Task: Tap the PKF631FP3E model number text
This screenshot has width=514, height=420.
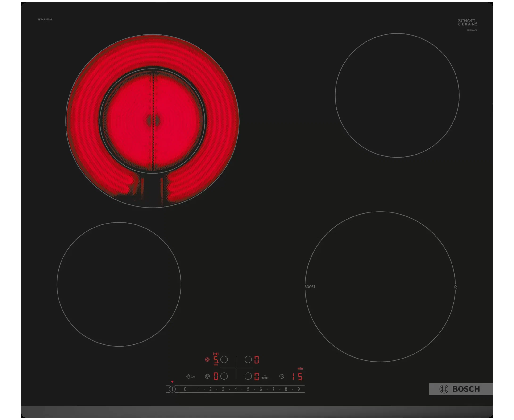Action: (x=45, y=20)
